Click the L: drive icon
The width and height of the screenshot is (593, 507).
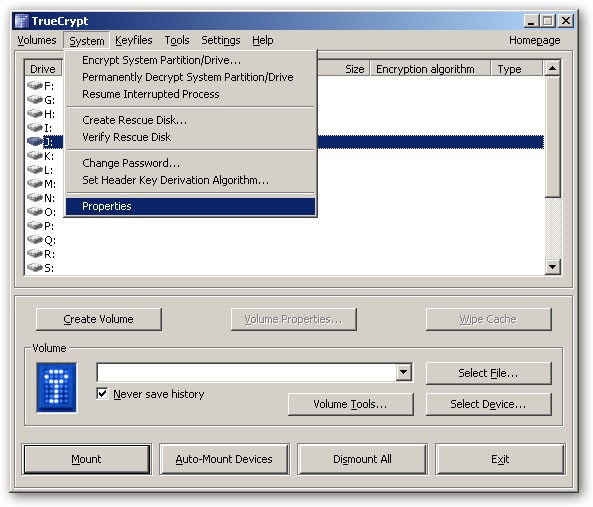(x=34, y=170)
